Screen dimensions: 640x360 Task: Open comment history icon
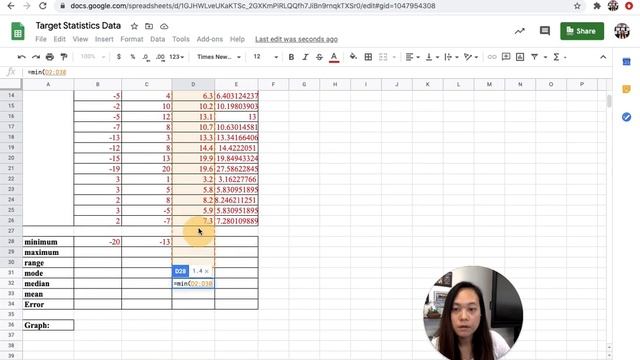tap(544, 31)
